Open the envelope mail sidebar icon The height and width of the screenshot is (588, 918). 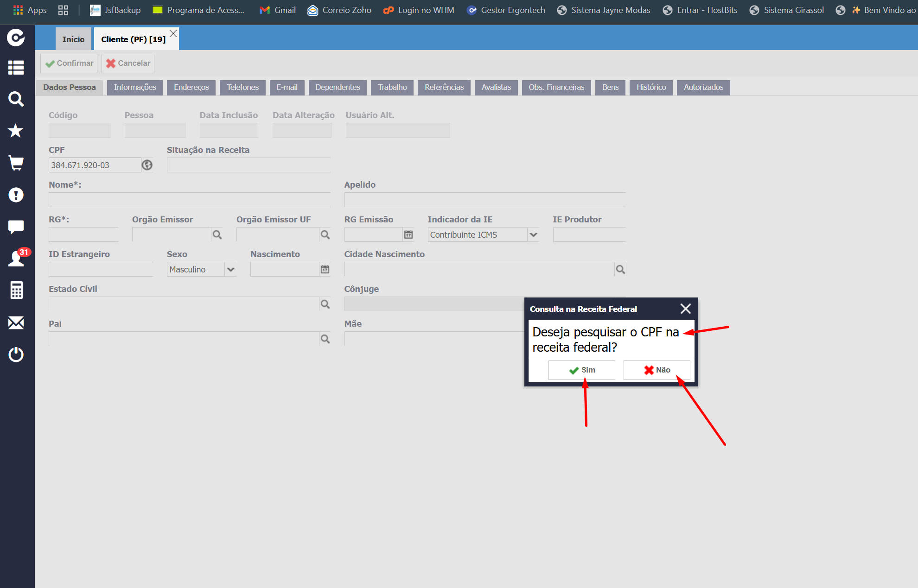pos(16,322)
